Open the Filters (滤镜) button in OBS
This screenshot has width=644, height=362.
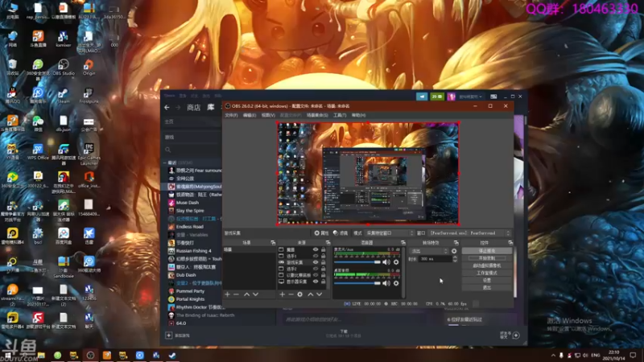[x=341, y=233]
